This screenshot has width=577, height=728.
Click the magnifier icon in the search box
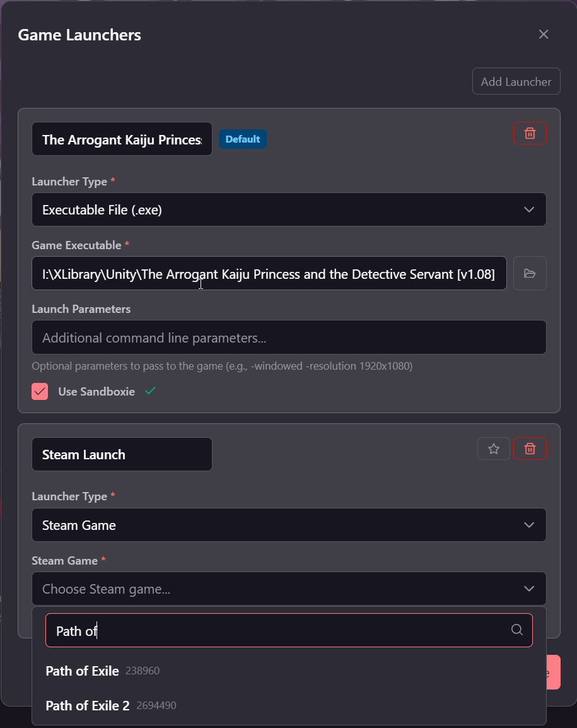(516, 630)
